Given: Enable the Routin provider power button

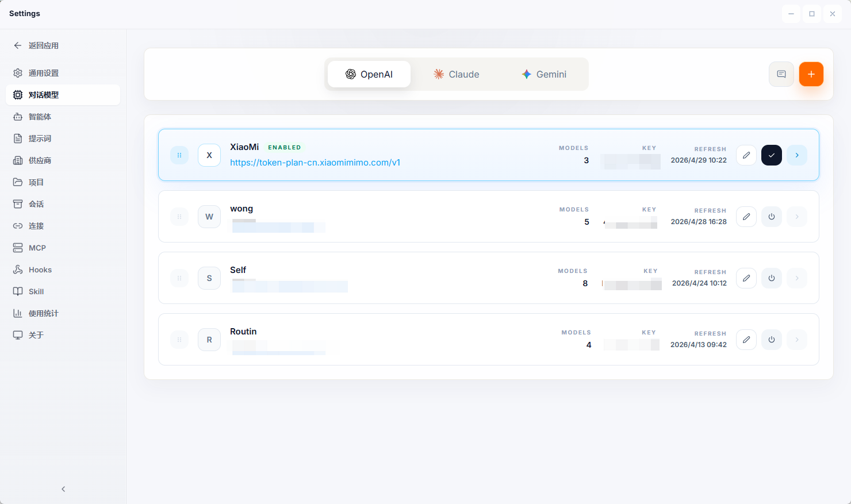Looking at the screenshot, I should 772,340.
